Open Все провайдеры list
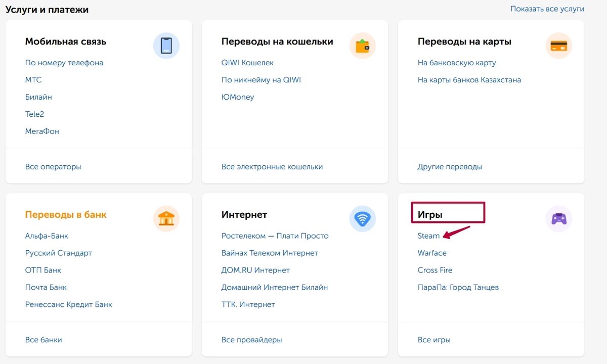 coord(252,340)
